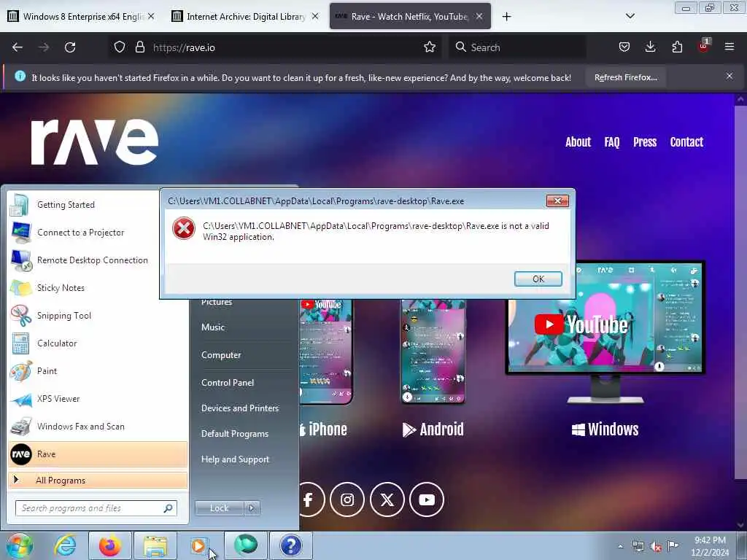747x560 pixels.
Task: Open Paint from Start menu
Action: click(x=98, y=371)
